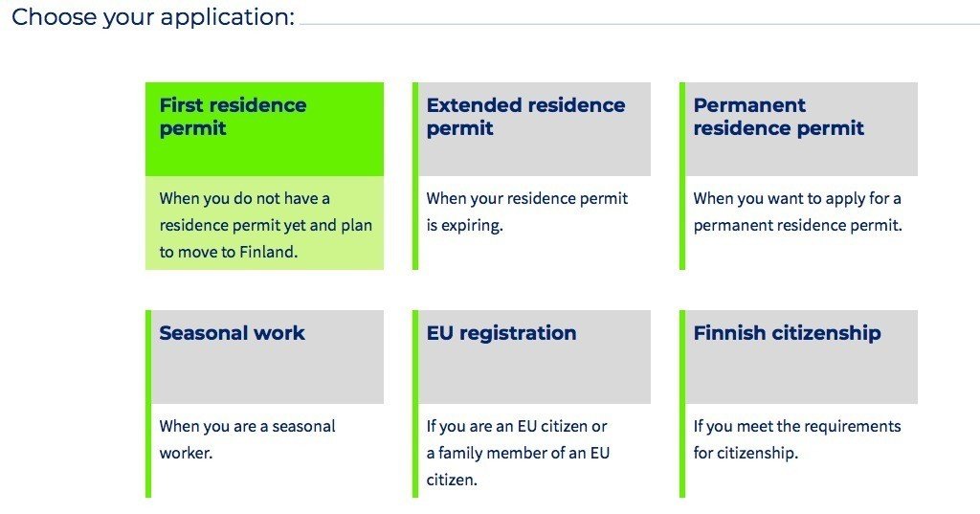Screen dimensions: 980x514
Task: Click 'When you want to apply' description
Action: (797, 212)
